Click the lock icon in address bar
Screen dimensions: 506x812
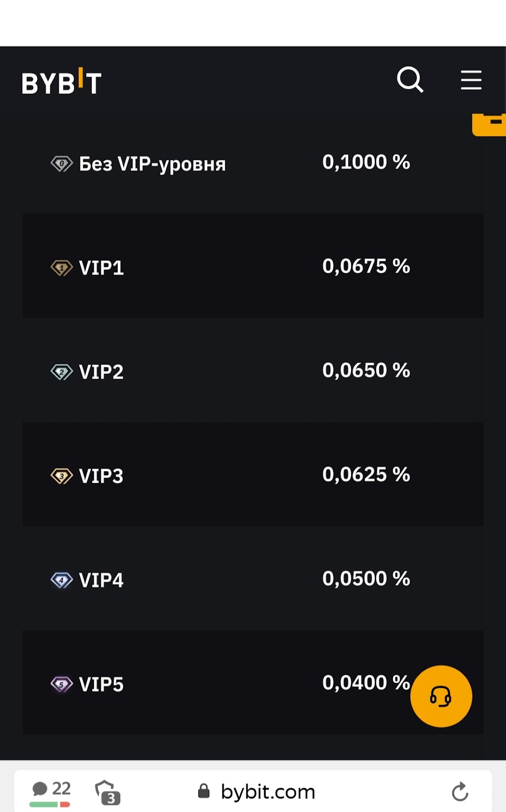point(204,791)
